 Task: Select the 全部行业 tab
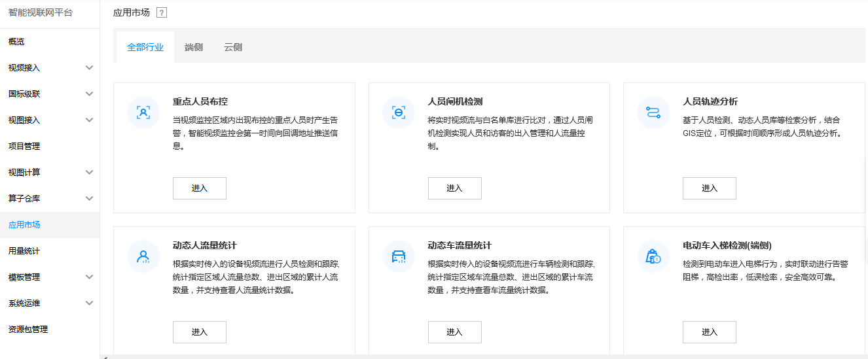click(x=145, y=47)
